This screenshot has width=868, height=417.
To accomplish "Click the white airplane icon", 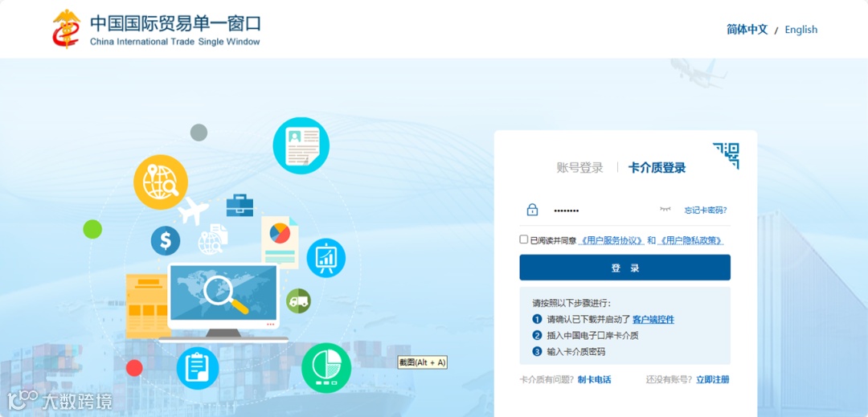I will click(194, 211).
